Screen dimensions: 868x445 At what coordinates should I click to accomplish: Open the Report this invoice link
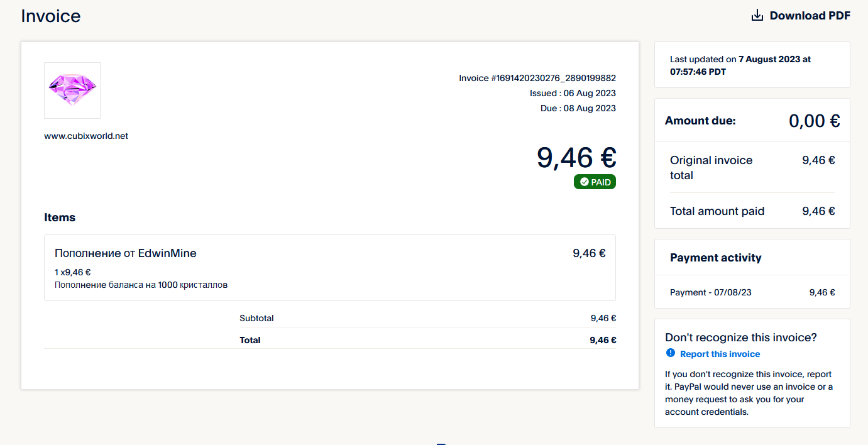(720, 354)
